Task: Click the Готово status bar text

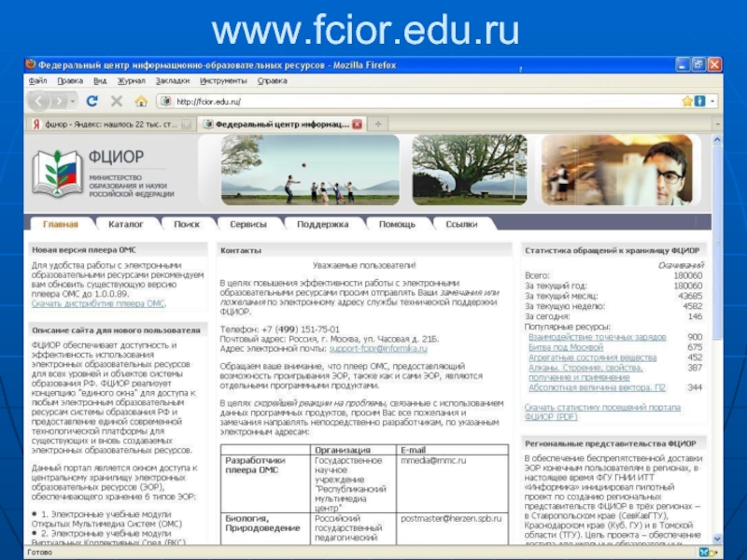Action: click(39, 553)
